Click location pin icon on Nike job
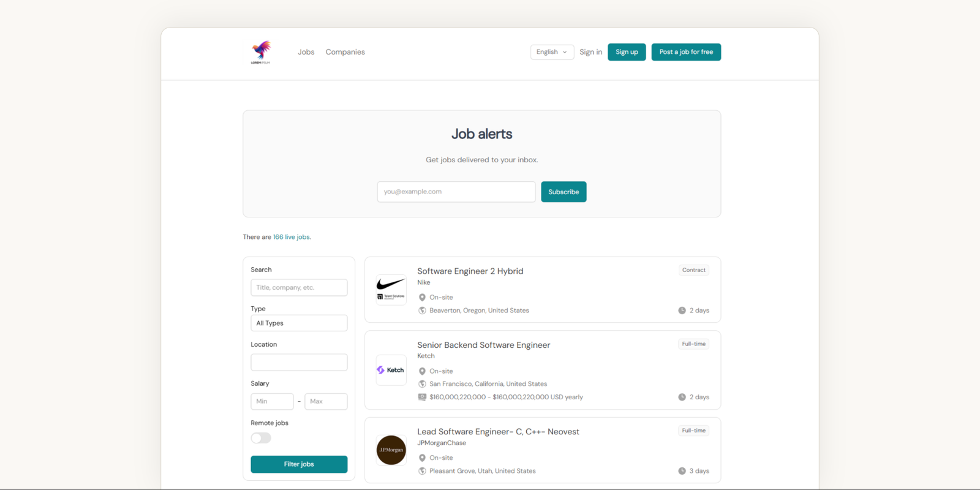Image resolution: width=980 pixels, height=490 pixels. coord(422,298)
